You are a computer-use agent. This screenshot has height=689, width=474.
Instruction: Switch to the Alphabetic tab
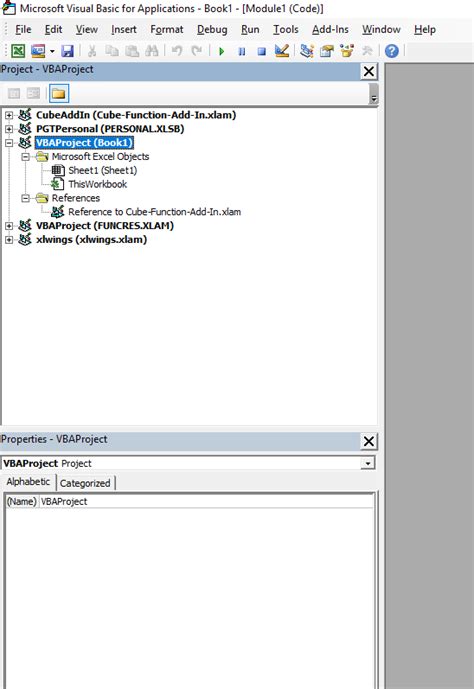click(28, 482)
